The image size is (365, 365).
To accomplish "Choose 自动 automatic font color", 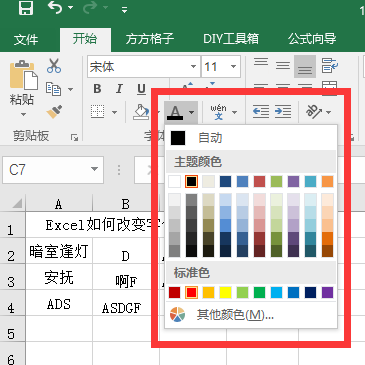I will pos(251,138).
